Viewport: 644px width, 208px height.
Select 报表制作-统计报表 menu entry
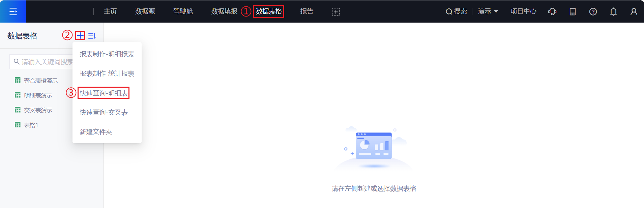coord(107,73)
